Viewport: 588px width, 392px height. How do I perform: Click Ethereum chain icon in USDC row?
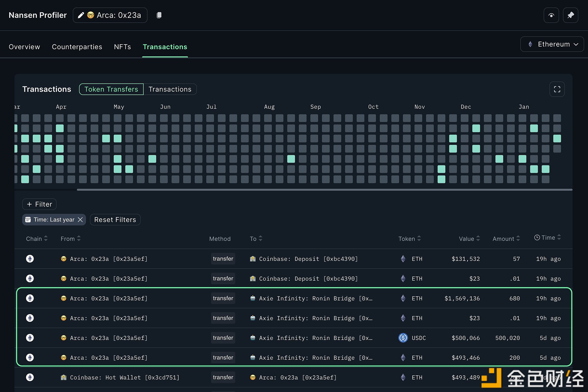pos(30,338)
